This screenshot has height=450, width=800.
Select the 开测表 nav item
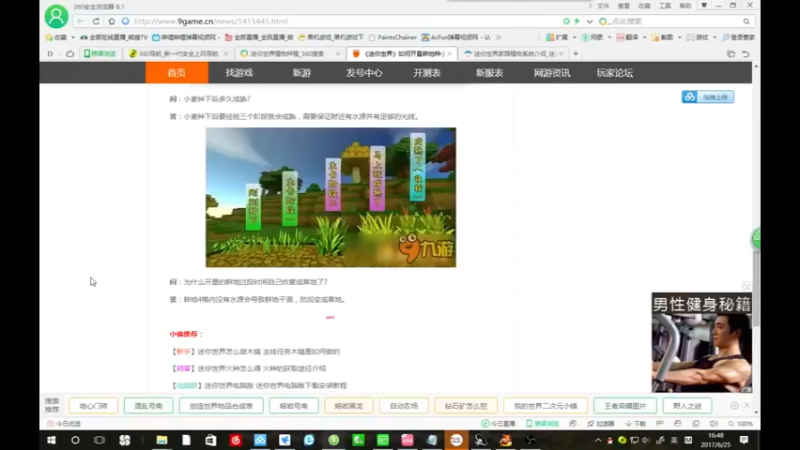pos(427,73)
